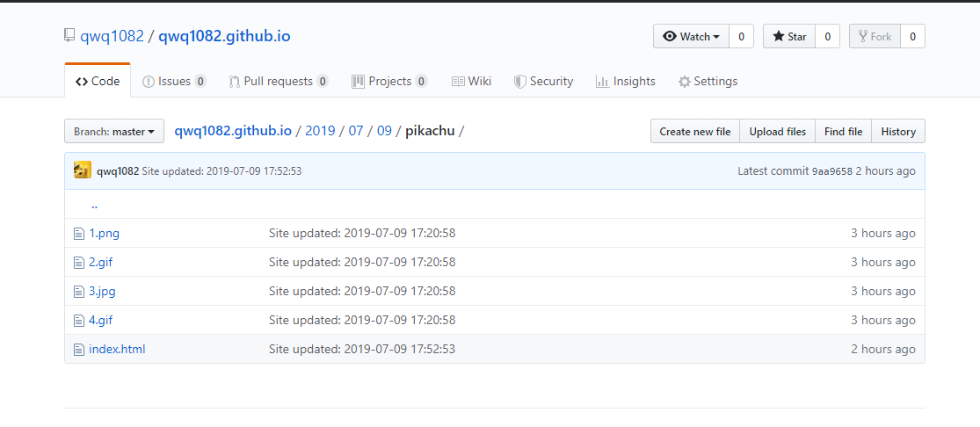
Task: Click the file icon beside 4.gif
Action: [79, 321]
